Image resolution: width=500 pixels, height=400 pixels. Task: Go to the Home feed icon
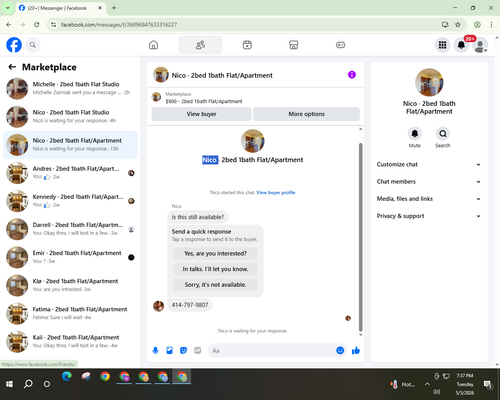pyautogui.click(x=153, y=45)
